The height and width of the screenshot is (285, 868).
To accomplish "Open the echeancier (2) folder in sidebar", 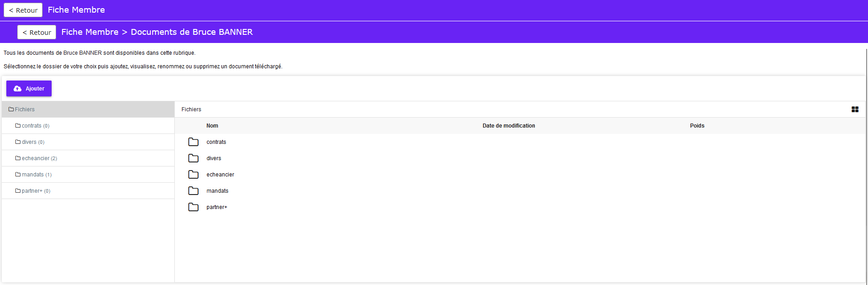I will pos(88,158).
